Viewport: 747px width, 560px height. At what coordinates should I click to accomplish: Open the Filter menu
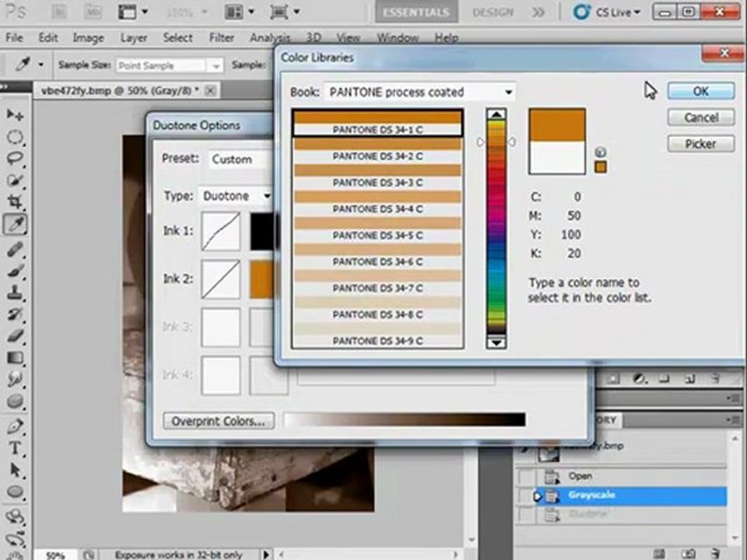[x=222, y=37]
